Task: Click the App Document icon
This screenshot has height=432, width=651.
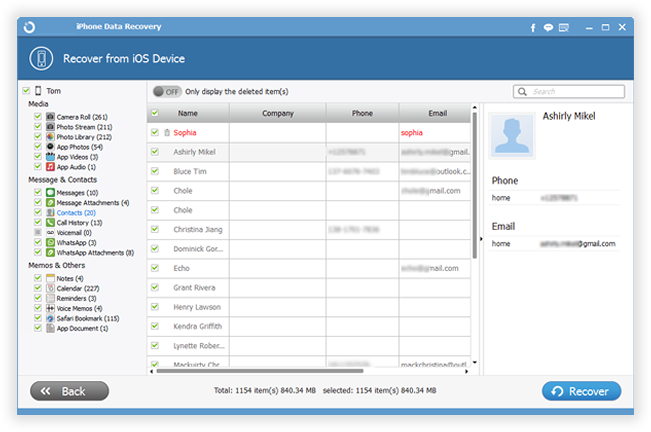Action: coord(50,328)
